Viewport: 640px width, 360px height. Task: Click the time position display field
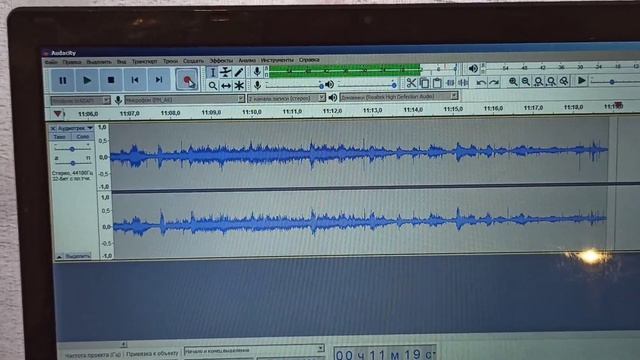pyautogui.click(x=384, y=354)
